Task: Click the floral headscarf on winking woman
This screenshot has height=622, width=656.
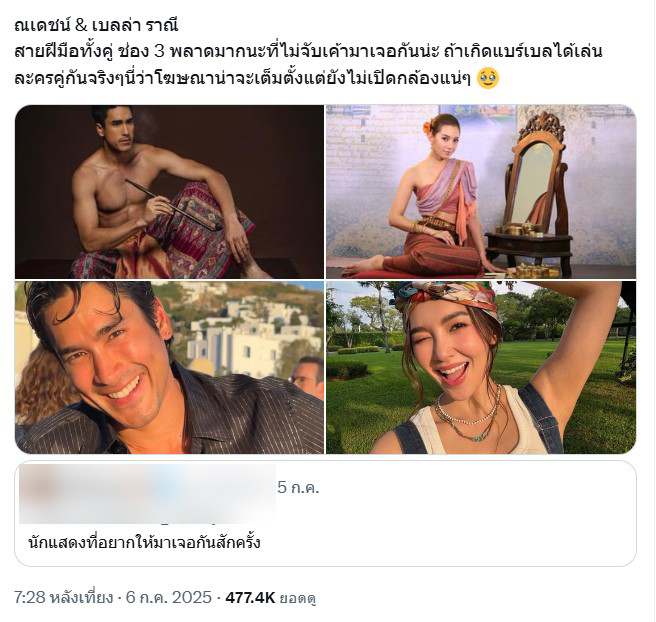Action: [x=445, y=299]
